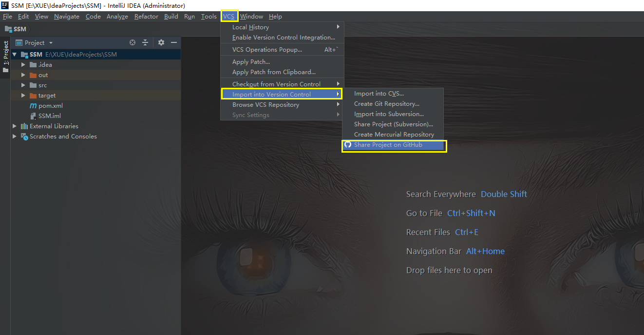Screen dimensions: 644x335
Task: Choose Enable Version Control Integration
Action: tap(282, 38)
